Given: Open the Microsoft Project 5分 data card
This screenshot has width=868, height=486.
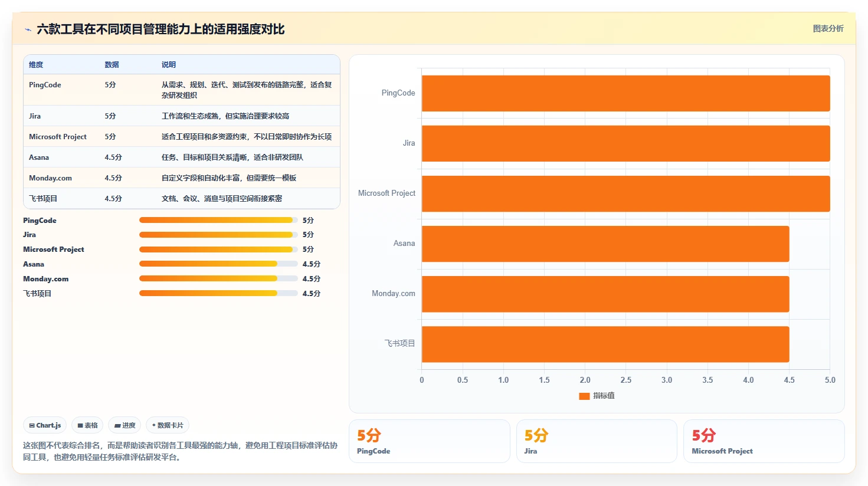Looking at the screenshot, I should click(x=764, y=441).
